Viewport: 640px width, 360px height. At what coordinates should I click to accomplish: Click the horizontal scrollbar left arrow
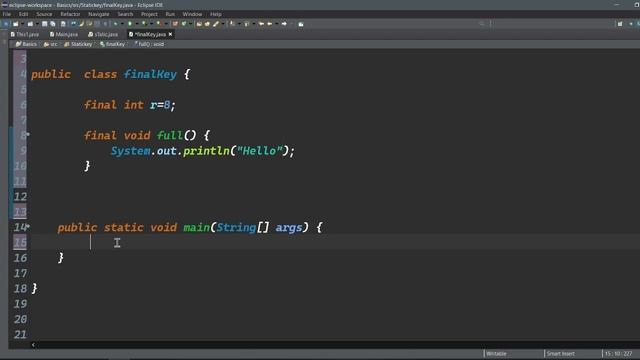click(33, 344)
